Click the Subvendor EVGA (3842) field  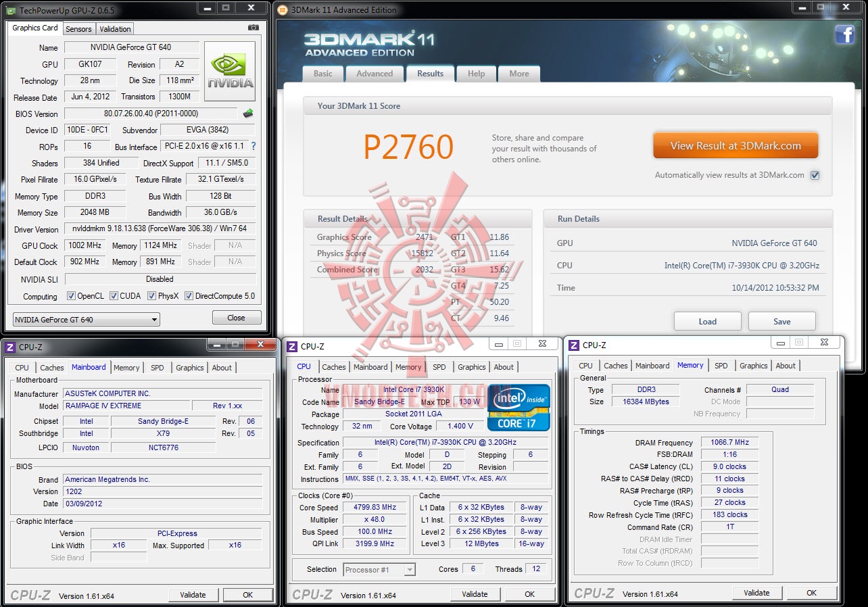[x=206, y=130]
